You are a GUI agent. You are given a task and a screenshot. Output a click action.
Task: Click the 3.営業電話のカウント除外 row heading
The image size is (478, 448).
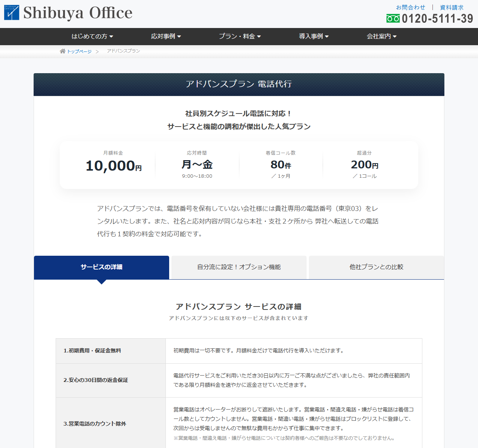click(x=95, y=424)
